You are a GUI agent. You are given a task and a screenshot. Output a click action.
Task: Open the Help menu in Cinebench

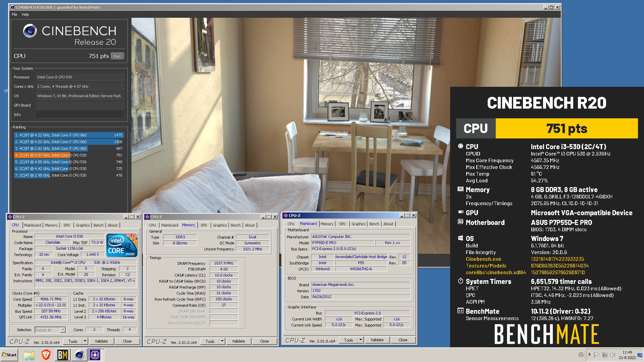[x=25, y=14]
